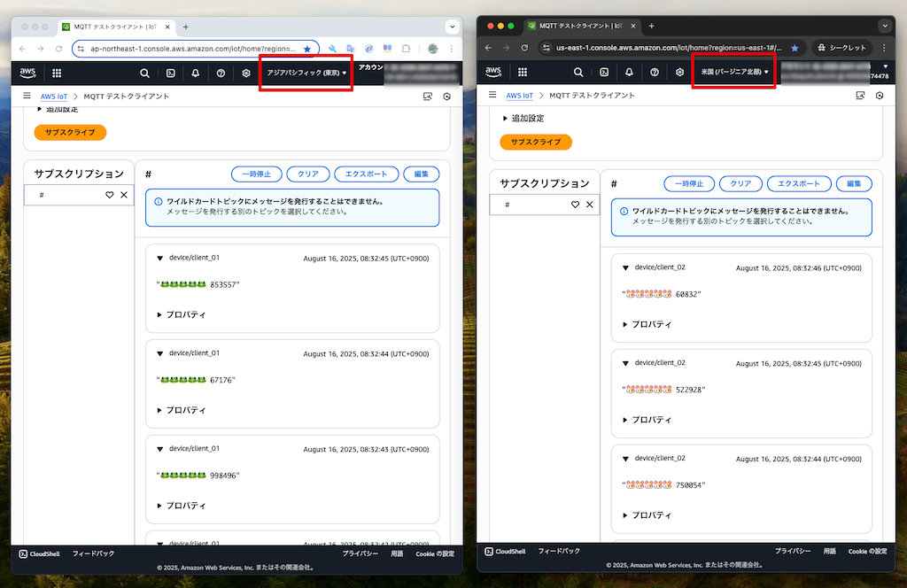
Task: Open hamburger side navigation in Tokyo window
Action: tap(27, 96)
